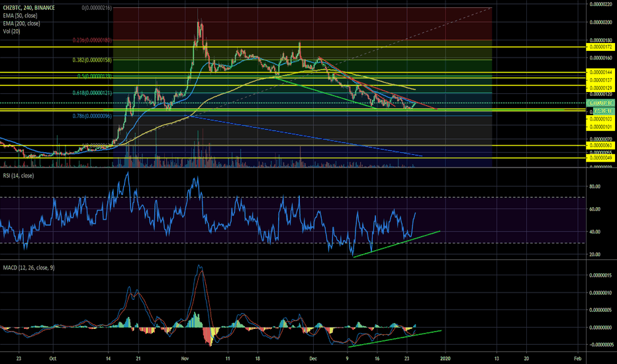Click the 0.00000160 price axis tick
This screenshot has width=617, height=364.
601,58
